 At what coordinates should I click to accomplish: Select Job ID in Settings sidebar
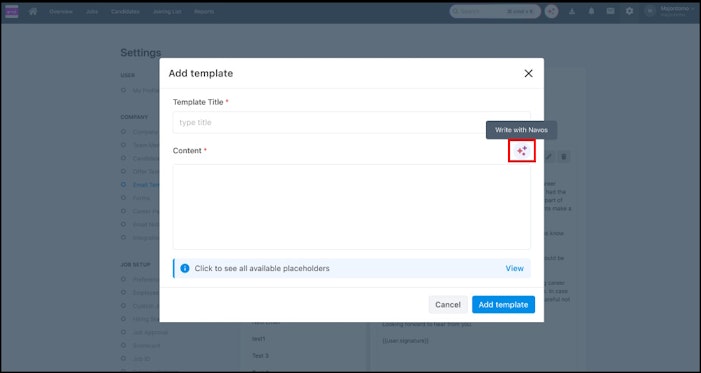141,359
